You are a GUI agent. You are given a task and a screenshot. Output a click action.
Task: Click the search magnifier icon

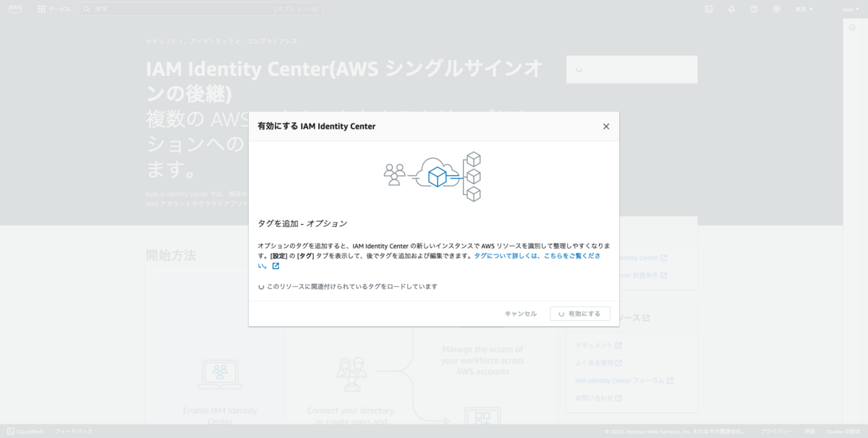pyautogui.click(x=87, y=9)
